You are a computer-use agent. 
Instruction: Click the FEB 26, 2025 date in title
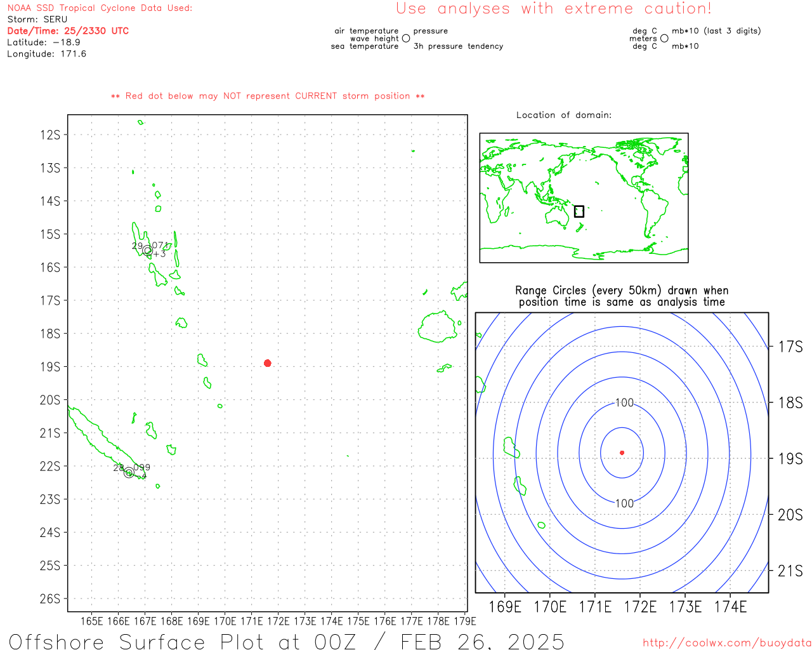tap(483, 641)
